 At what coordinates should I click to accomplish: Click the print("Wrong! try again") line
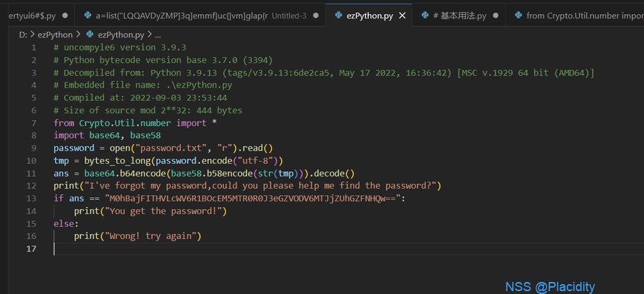point(137,236)
